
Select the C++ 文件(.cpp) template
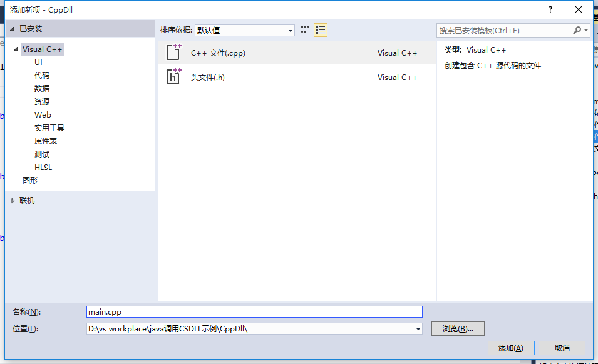pyautogui.click(x=297, y=53)
